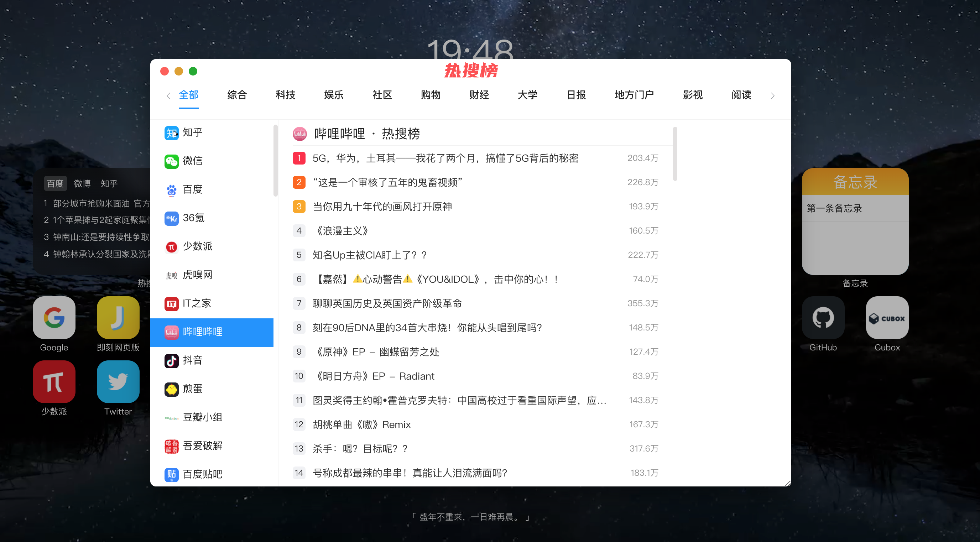Open the 第一条备忘录 memo note
Screen dimensions: 980x542
(834, 208)
